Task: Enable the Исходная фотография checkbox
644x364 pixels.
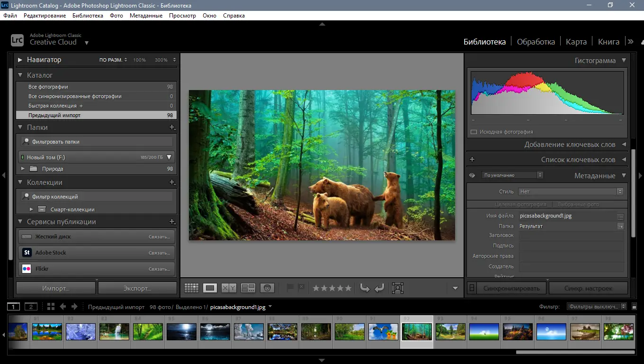Action: pos(474,132)
